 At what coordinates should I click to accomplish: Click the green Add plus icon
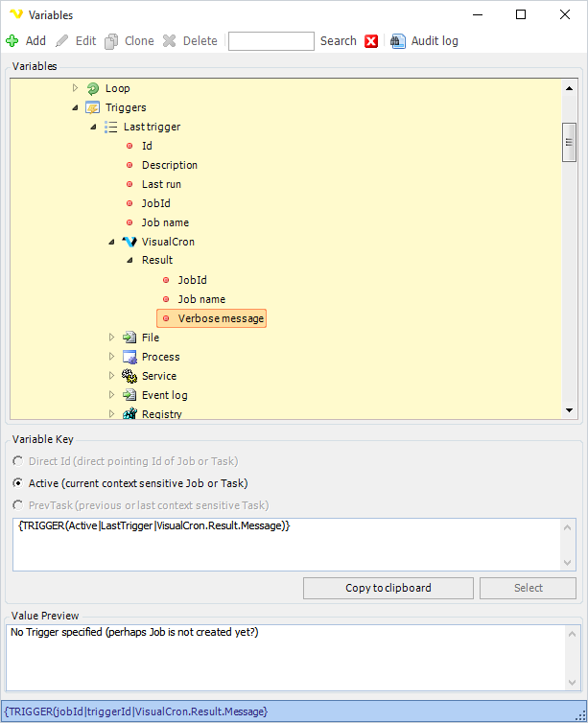(12, 41)
